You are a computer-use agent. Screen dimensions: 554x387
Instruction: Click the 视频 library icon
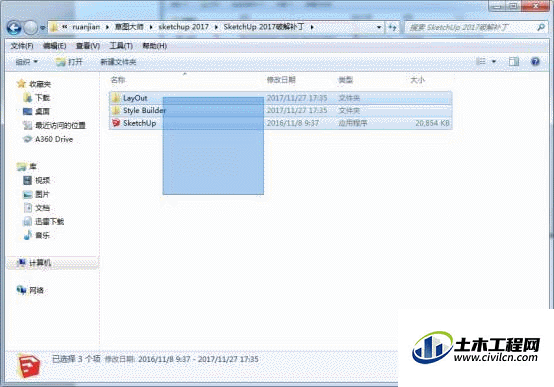click(27, 180)
